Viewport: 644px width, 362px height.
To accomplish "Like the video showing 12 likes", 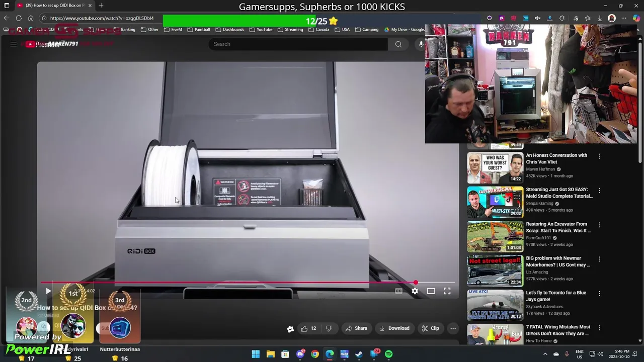I will pos(308,328).
